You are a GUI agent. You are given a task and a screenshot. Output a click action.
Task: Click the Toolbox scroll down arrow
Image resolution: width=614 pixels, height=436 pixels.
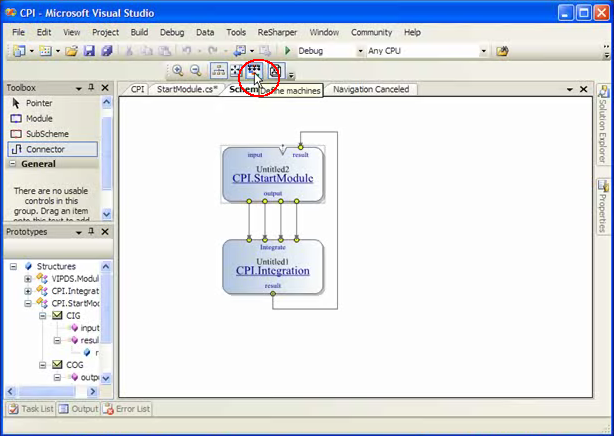pyautogui.click(x=107, y=214)
